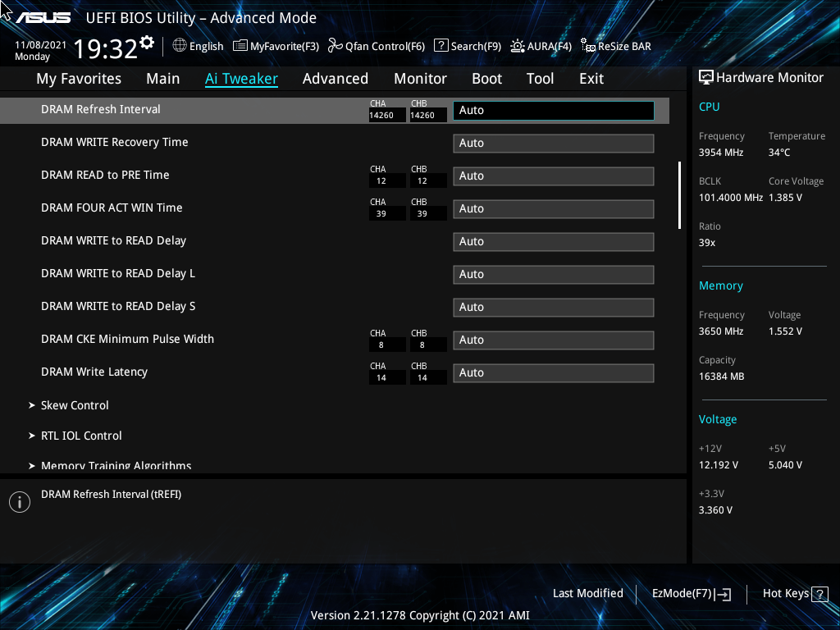Open DRAM WRITE to READ Delay S field

coord(554,308)
